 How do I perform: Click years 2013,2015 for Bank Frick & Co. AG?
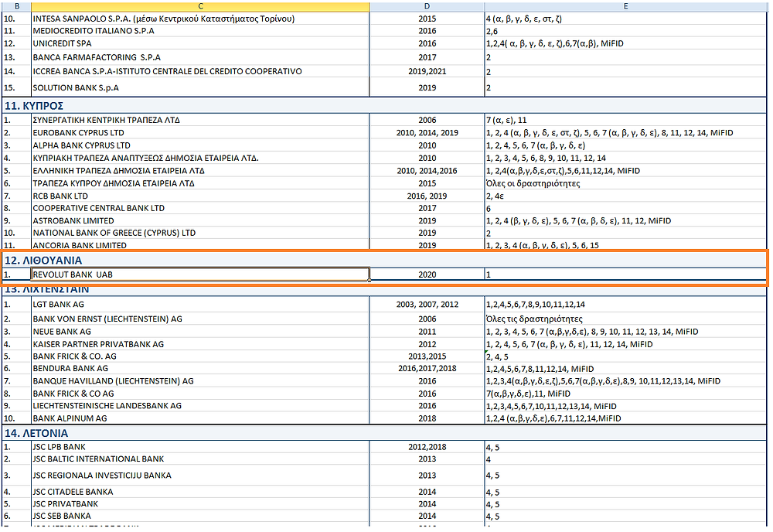[x=427, y=356]
